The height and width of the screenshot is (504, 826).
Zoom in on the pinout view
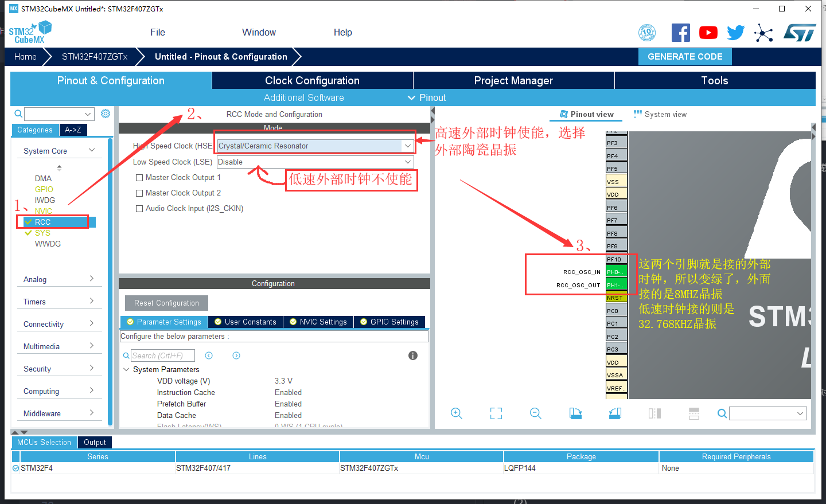457,413
